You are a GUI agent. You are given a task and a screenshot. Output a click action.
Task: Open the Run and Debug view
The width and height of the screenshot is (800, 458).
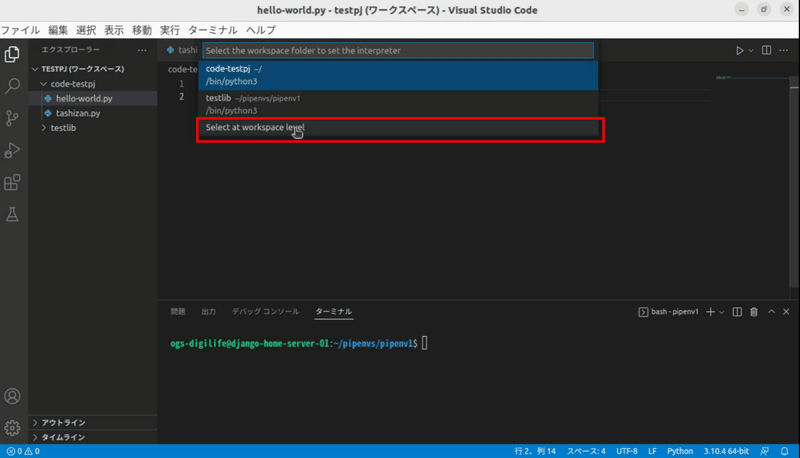pyautogui.click(x=12, y=150)
